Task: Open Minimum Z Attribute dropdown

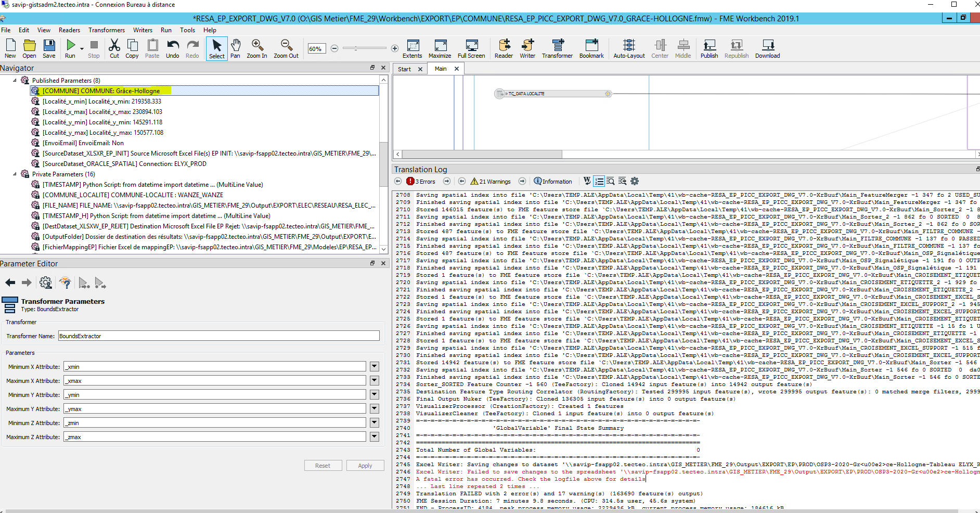Action: click(374, 422)
